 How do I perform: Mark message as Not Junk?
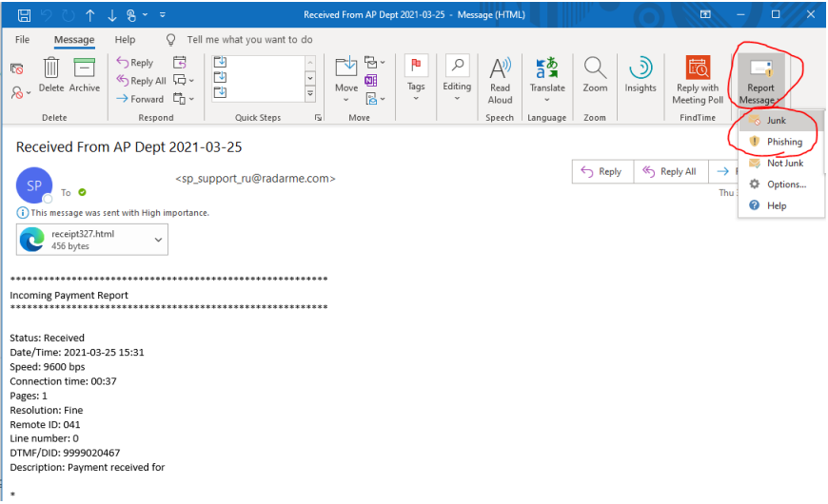pyautogui.click(x=781, y=163)
